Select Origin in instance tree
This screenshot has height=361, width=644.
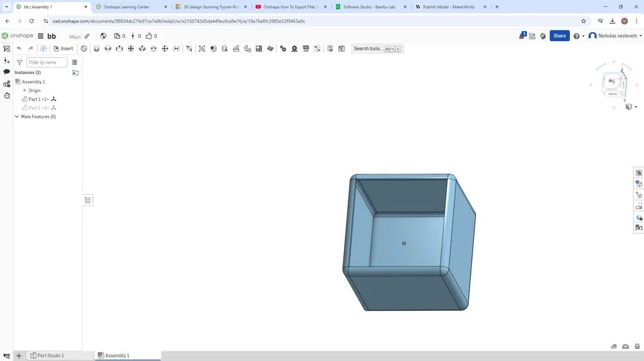point(35,90)
